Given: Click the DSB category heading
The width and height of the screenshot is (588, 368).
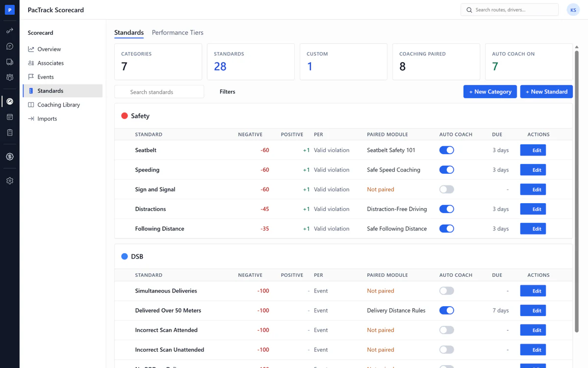Looking at the screenshot, I should pos(137,256).
